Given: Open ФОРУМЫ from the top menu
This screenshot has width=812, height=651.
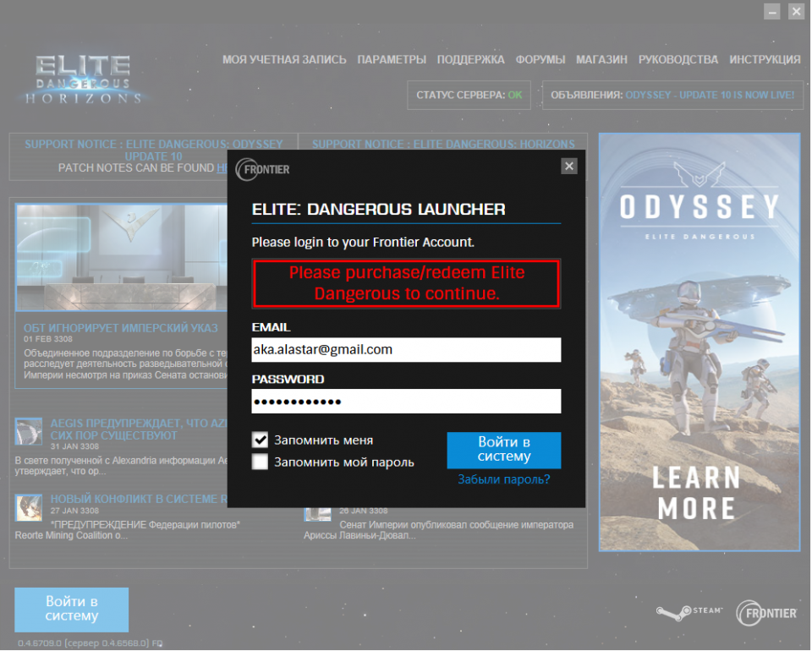Looking at the screenshot, I should (540, 59).
